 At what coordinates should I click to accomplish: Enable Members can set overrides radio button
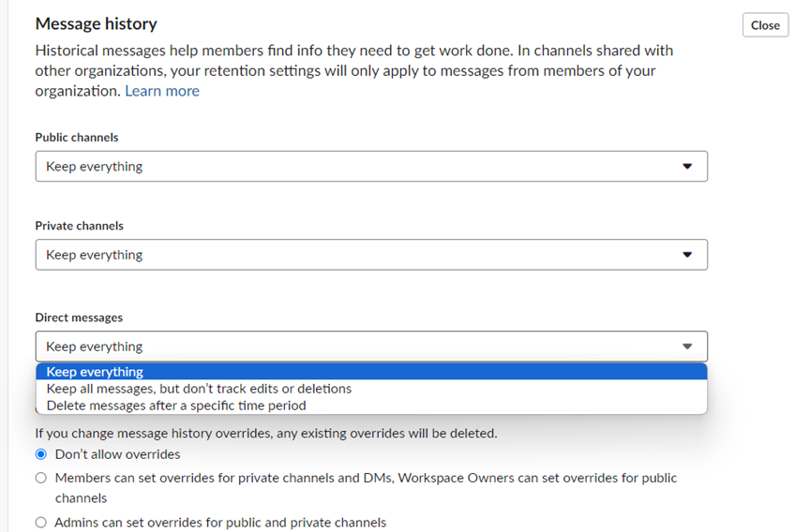[x=41, y=478]
